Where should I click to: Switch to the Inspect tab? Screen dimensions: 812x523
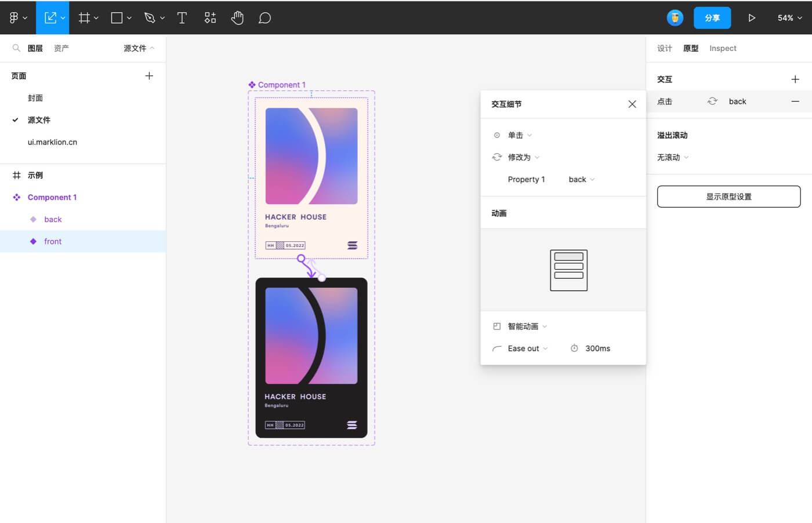coord(723,48)
